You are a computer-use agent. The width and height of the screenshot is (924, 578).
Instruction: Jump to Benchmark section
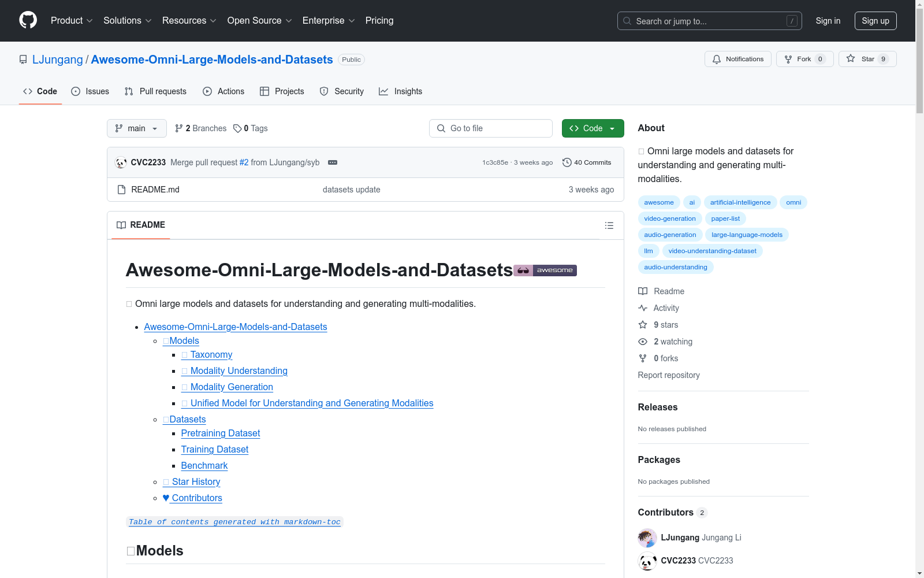(x=204, y=466)
